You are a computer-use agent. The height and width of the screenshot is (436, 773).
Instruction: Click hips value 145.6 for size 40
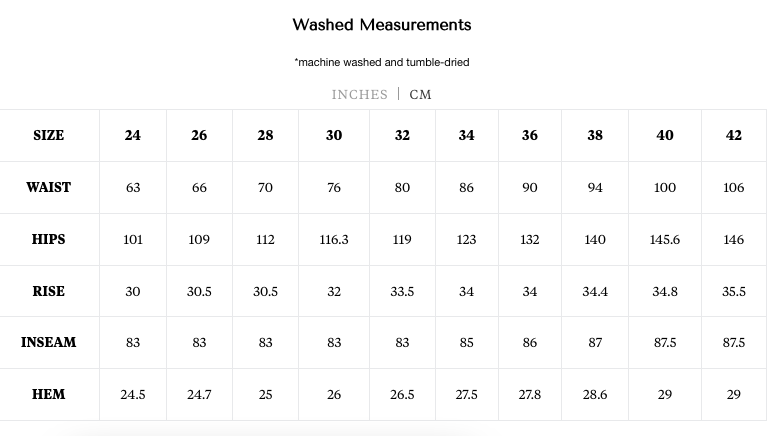click(x=665, y=240)
